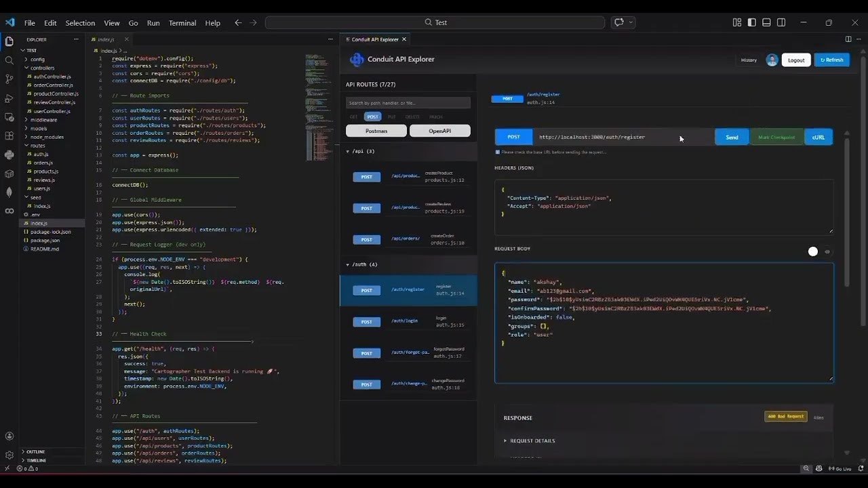Open the Copilot chat icon
Image resolution: width=868 pixels, height=488 pixels.
619,22
